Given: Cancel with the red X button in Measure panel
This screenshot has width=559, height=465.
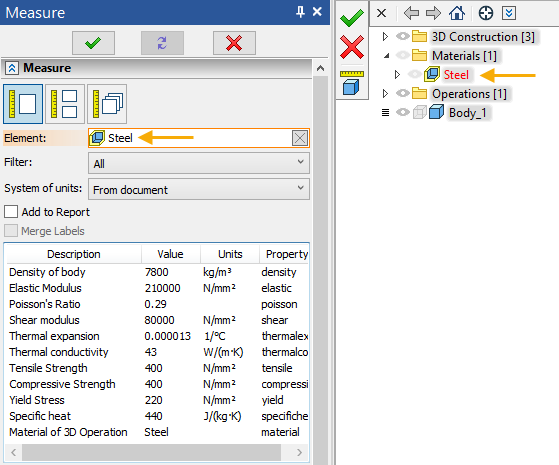Looking at the screenshot, I should coord(234,43).
